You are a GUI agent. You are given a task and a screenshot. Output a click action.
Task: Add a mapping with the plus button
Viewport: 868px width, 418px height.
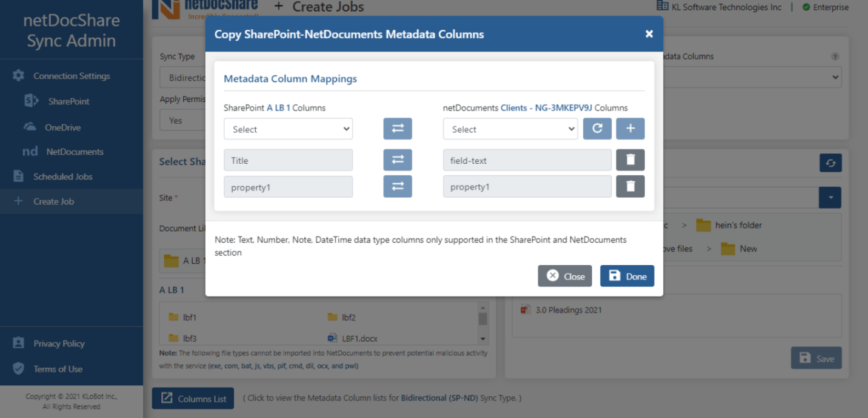(630, 129)
